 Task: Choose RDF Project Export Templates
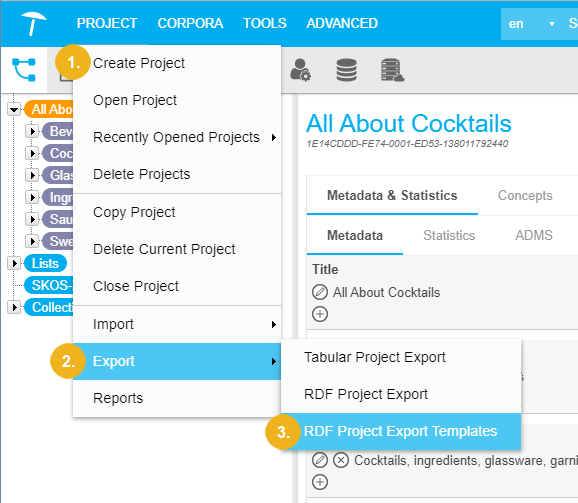pos(401,431)
